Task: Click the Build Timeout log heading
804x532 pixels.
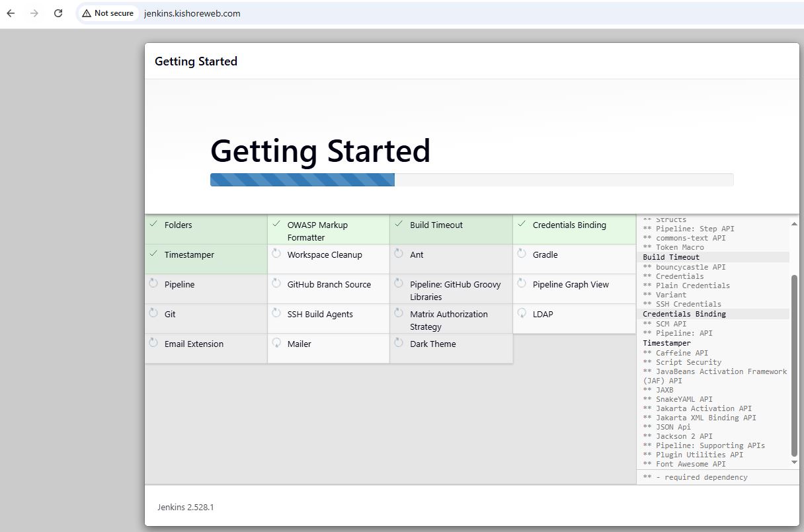Action: 670,257
